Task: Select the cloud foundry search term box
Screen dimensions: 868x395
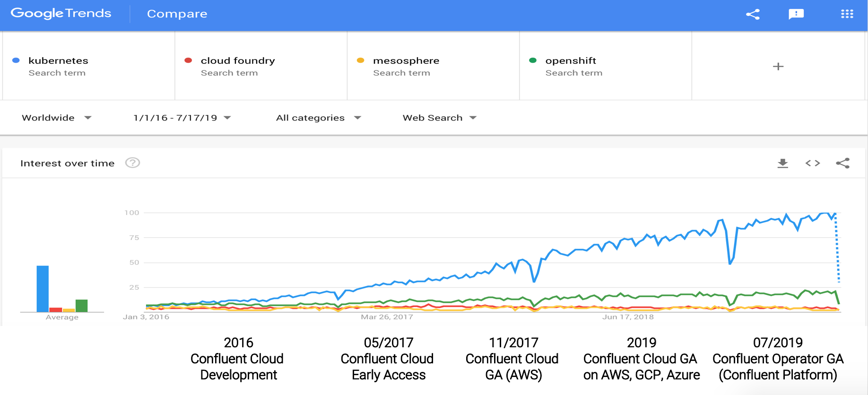Action: (x=261, y=66)
